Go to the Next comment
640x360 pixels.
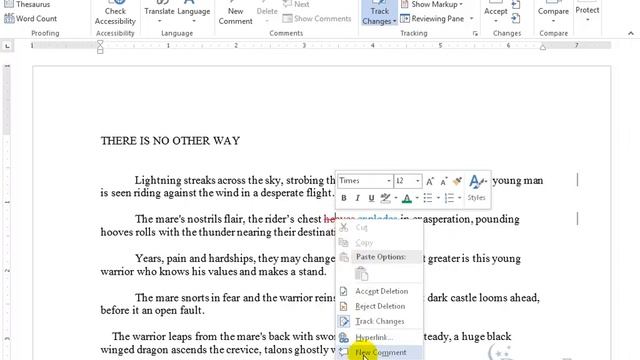[x=296, y=4]
